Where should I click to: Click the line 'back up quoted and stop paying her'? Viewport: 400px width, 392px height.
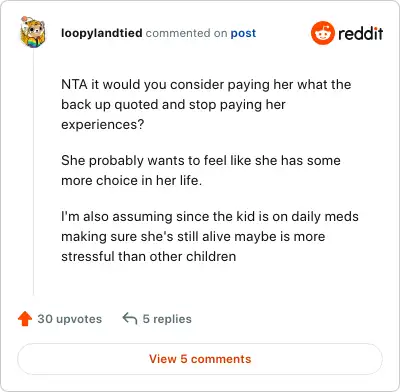(x=173, y=105)
